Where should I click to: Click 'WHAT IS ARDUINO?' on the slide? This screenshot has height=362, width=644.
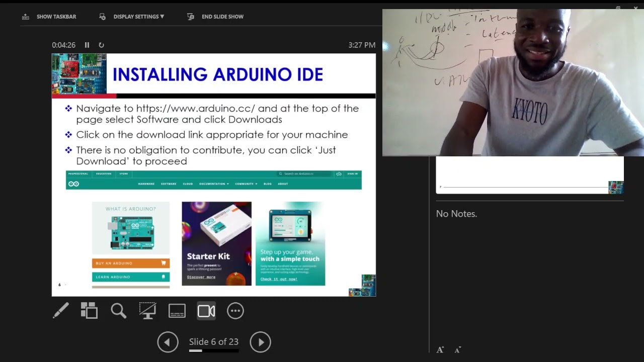(131, 209)
